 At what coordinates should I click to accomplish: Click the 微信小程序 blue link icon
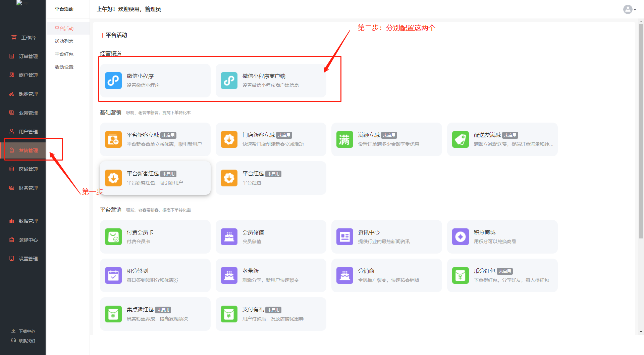pos(113,81)
